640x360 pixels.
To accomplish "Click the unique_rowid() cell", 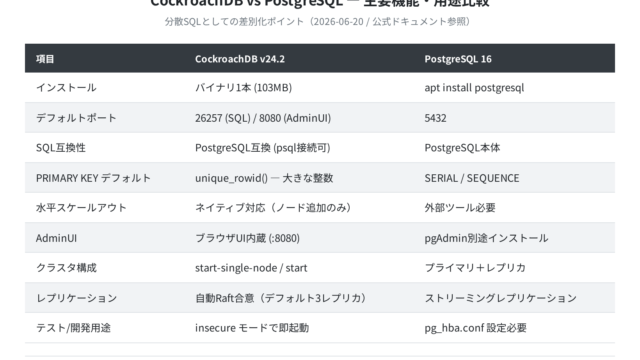I will pos(264,178).
